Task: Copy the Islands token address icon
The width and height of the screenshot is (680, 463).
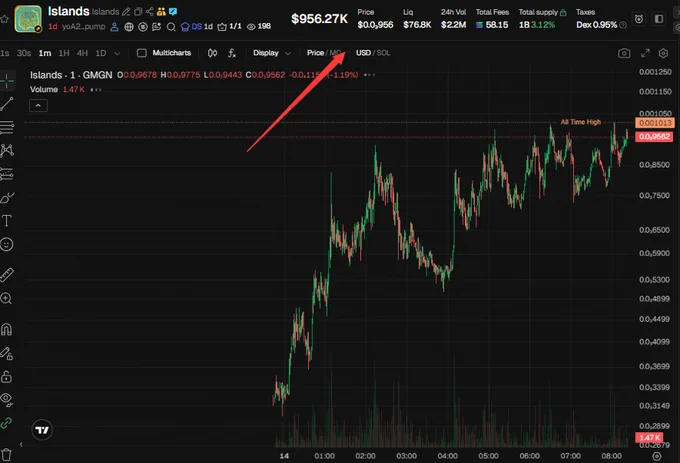Action: coord(138,12)
